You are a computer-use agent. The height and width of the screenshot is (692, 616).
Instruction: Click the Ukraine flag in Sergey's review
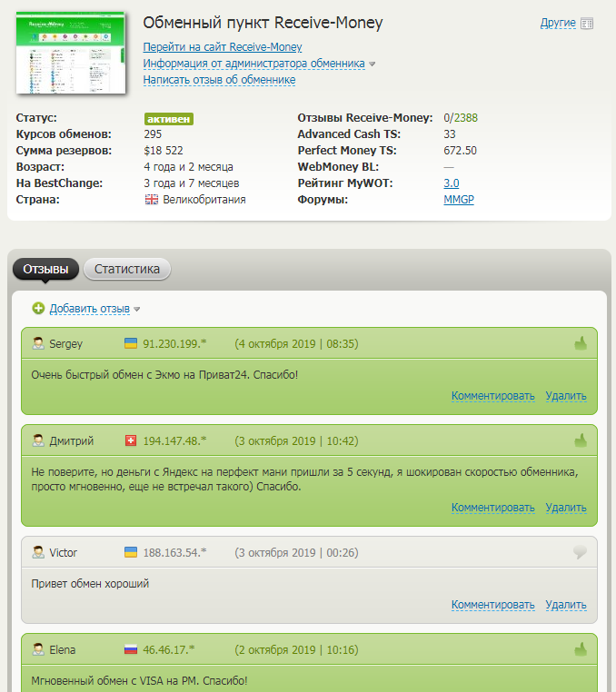coord(131,343)
